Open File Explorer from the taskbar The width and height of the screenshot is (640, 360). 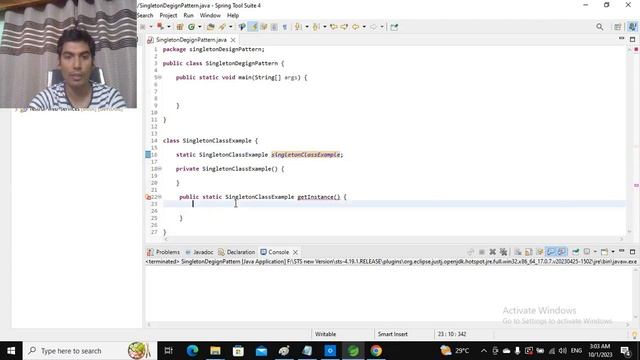click(215, 351)
